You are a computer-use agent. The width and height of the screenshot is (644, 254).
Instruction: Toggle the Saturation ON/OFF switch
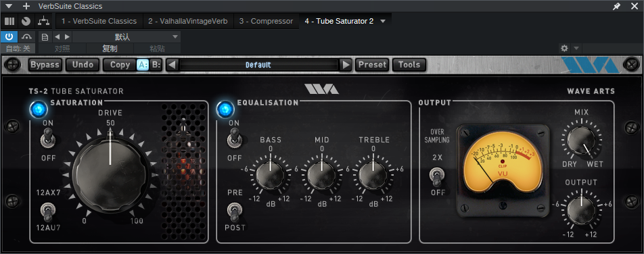[x=49, y=138]
